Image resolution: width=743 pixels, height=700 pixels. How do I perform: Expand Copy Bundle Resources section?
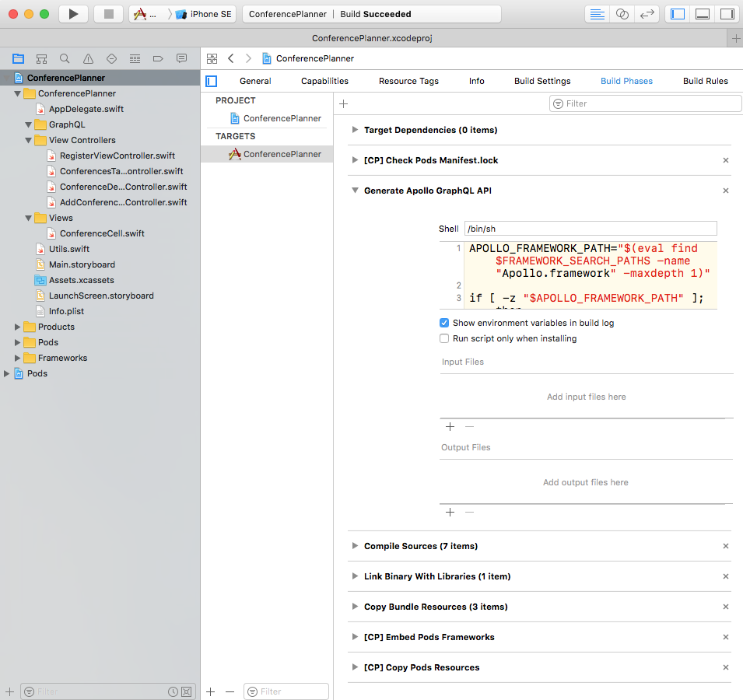[x=355, y=607]
